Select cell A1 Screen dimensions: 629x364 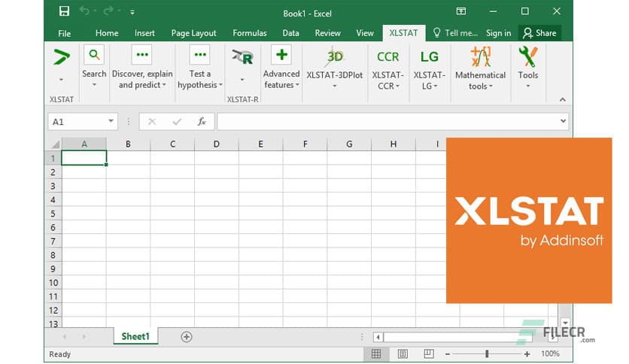tap(84, 158)
